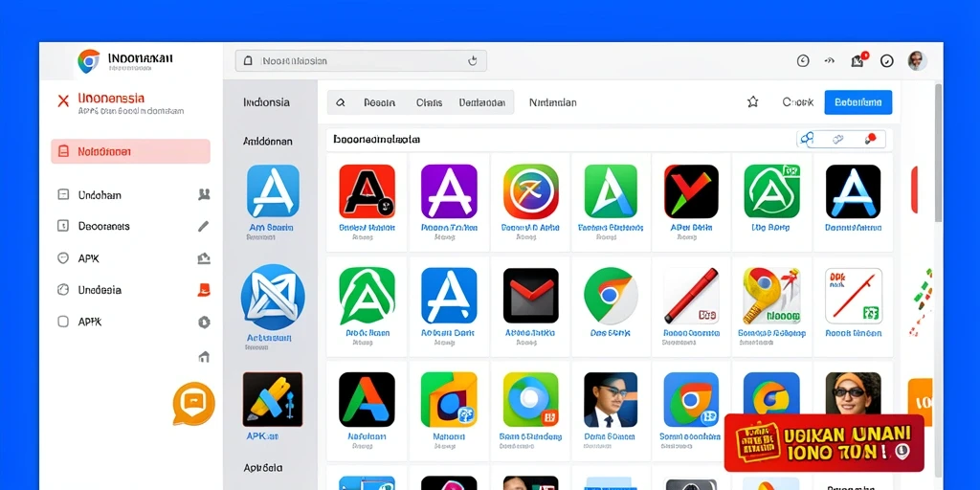Close the sidebar with the red X icon
Screen dimensions: 980x490
click(63, 100)
